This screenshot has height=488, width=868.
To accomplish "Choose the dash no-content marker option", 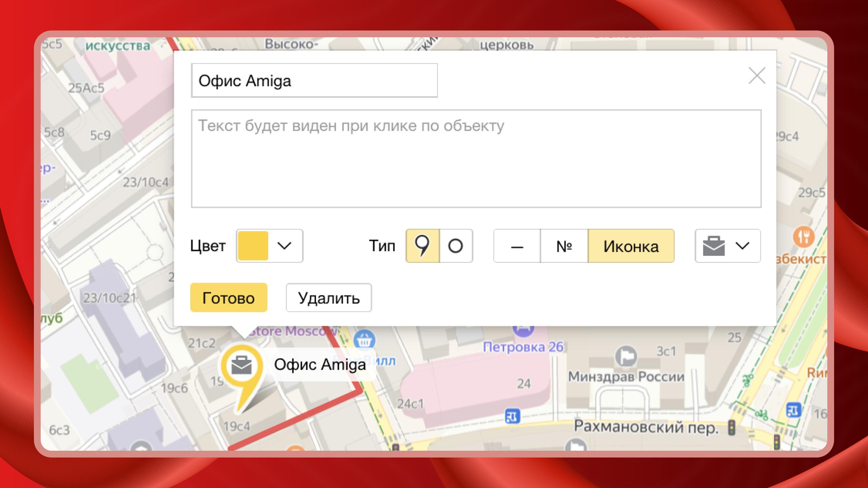I will pyautogui.click(x=517, y=246).
